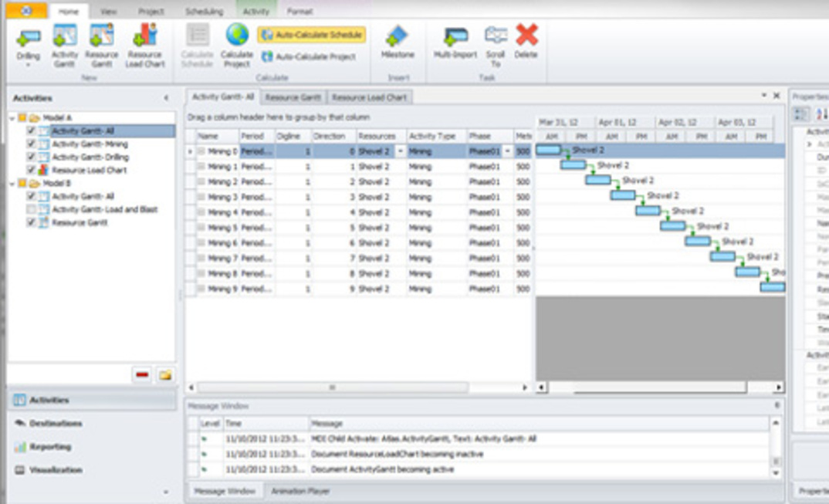Toggle the Auto-Calculate Schedule button
829x504 pixels.
click(312, 36)
